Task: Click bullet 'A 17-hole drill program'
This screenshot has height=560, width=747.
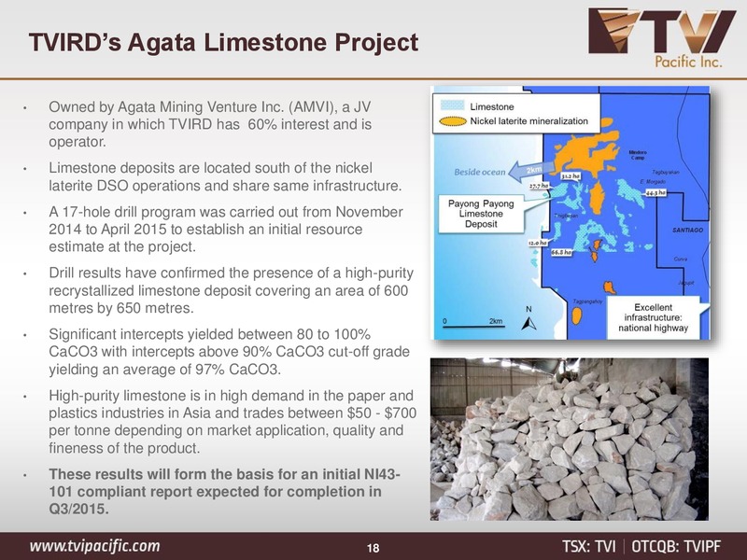Action: (x=226, y=230)
